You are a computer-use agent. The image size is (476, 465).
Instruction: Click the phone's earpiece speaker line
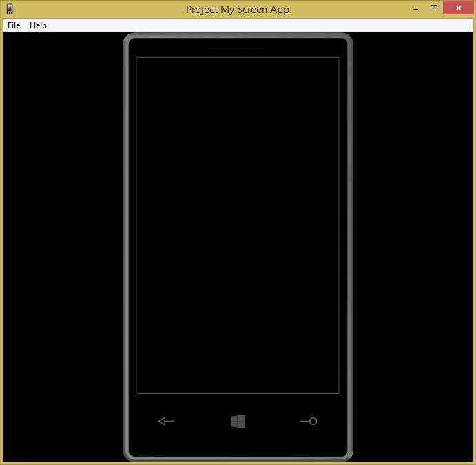pos(238,48)
